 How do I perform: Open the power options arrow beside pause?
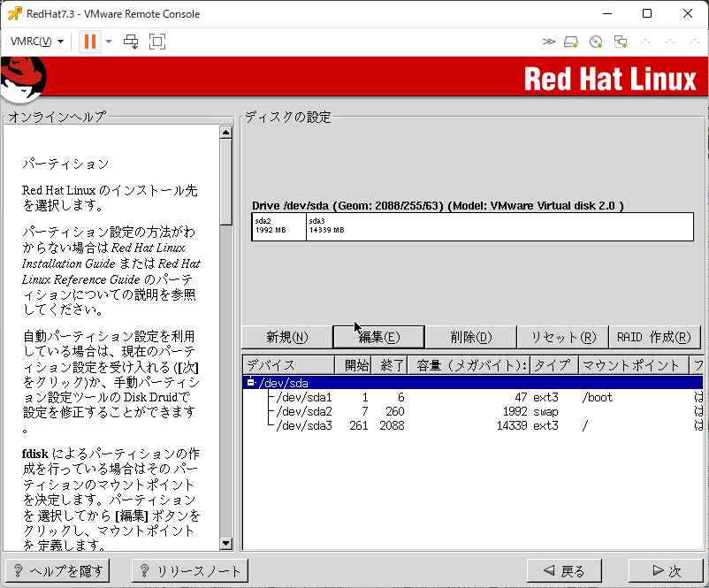tap(109, 42)
